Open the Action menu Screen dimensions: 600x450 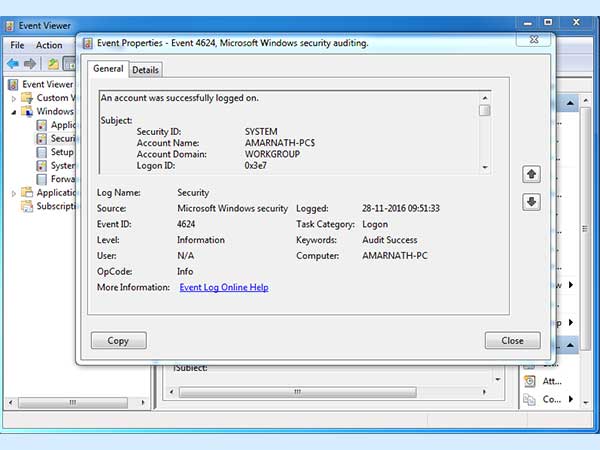pyautogui.click(x=49, y=45)
